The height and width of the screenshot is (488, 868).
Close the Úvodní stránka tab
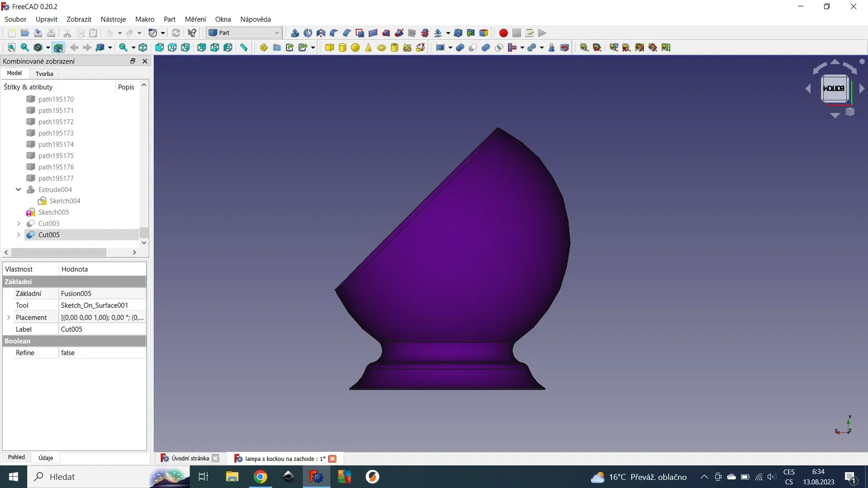(215, 458)
